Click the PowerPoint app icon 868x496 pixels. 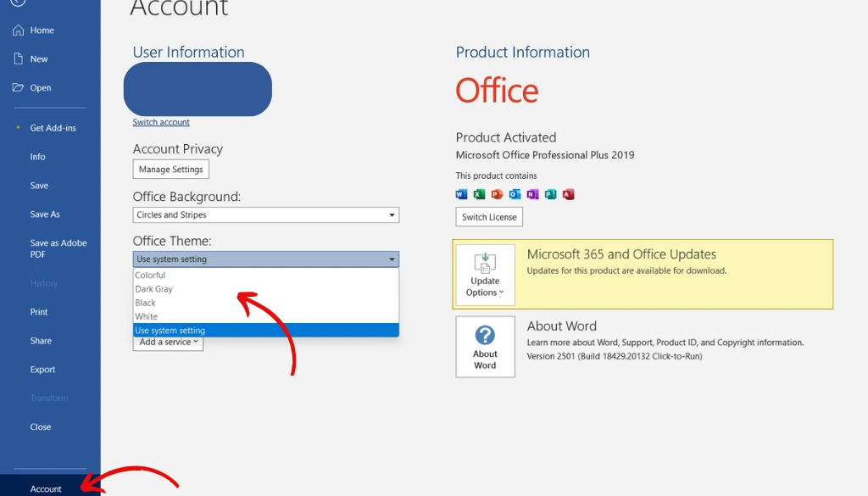(497, 194)
